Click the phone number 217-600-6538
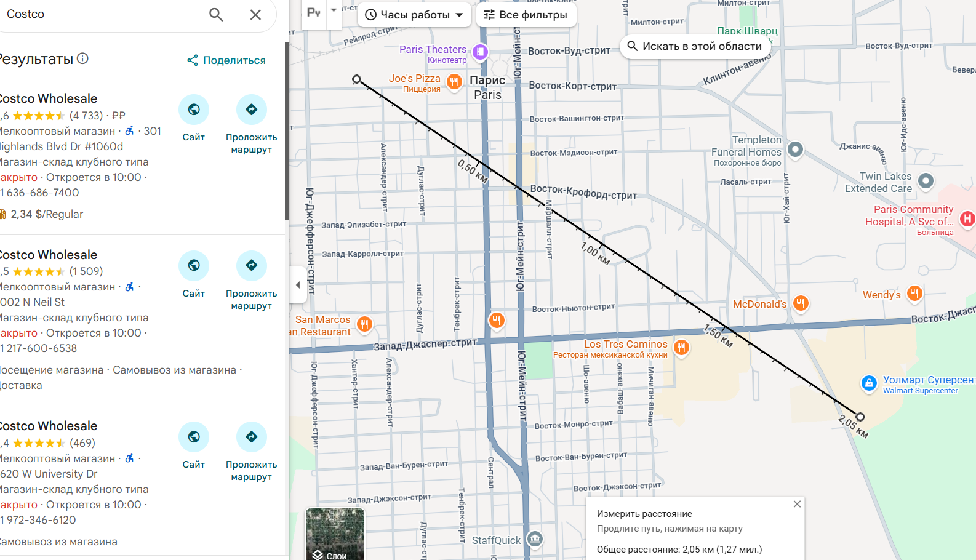This screenshot has width=976, height=560. click(x=39, y=348)
